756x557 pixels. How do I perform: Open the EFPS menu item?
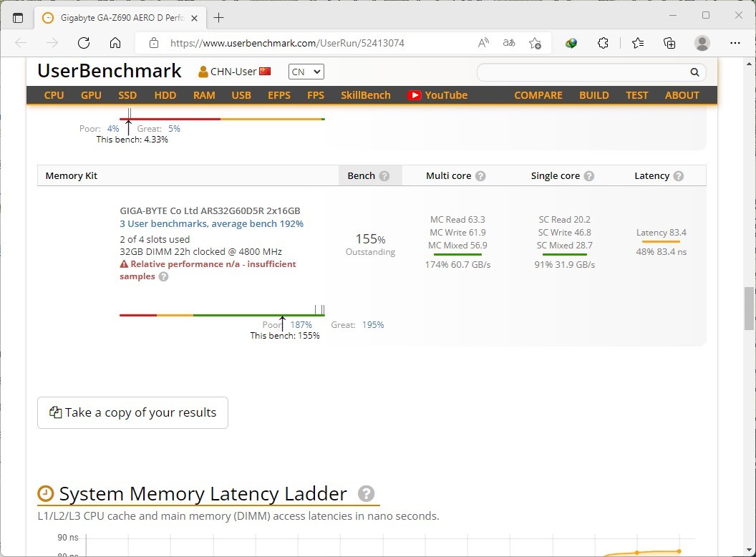pyautogui.click(x=279, y=95)
